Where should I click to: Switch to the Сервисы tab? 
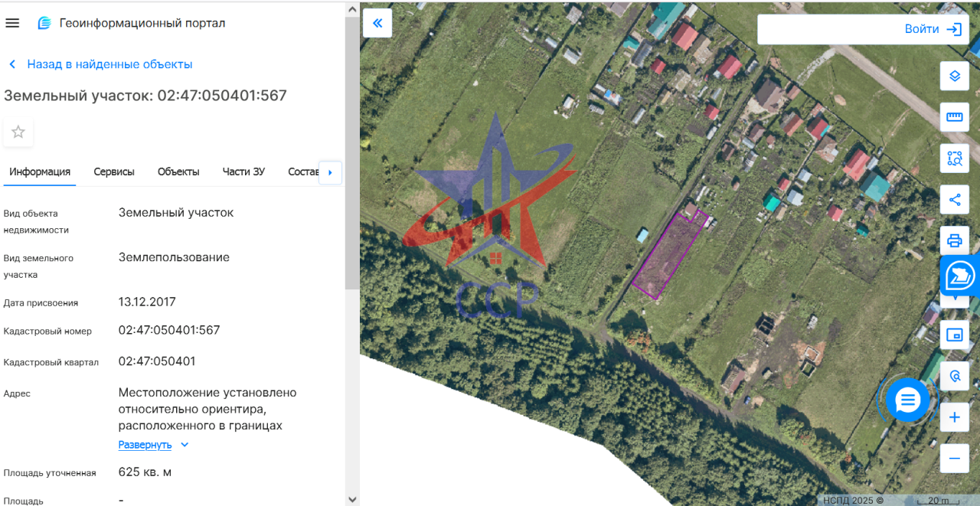[x=114, y=171]
